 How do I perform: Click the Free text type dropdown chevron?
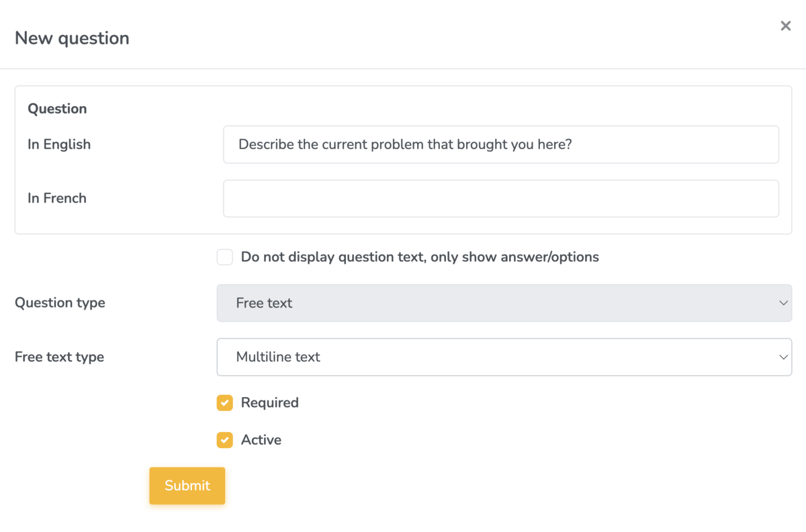(x=783, y=357)
